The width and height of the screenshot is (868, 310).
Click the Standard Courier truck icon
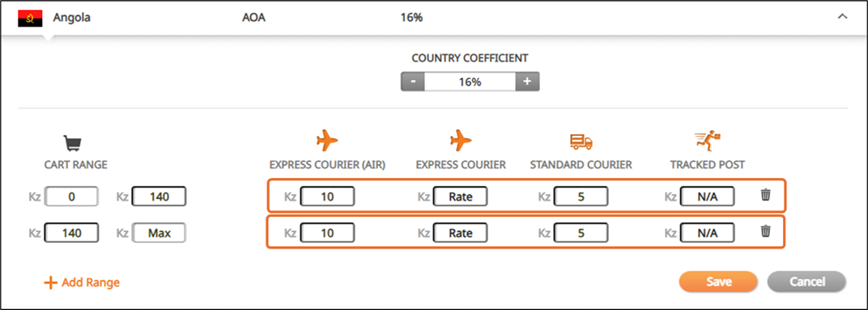[x=581, y=142]
